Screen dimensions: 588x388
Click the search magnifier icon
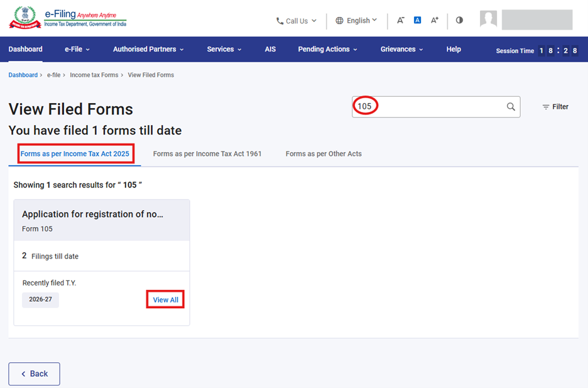click(511, 107)
